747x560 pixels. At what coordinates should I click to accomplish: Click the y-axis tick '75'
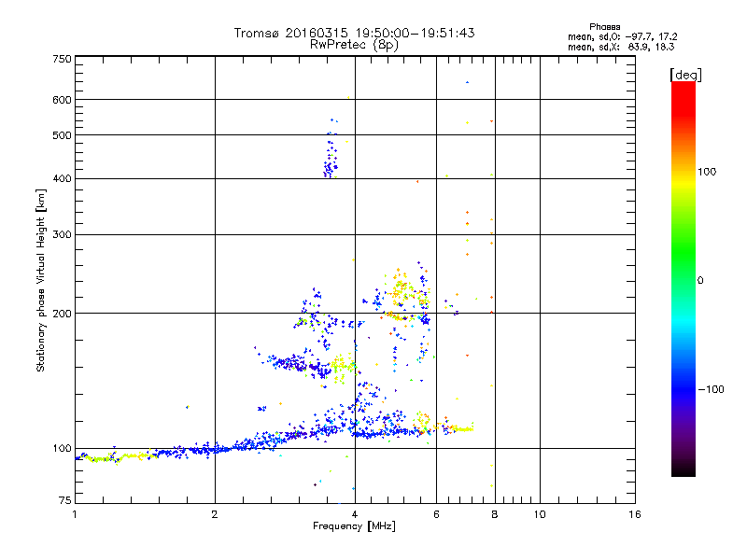click(65, 500)
